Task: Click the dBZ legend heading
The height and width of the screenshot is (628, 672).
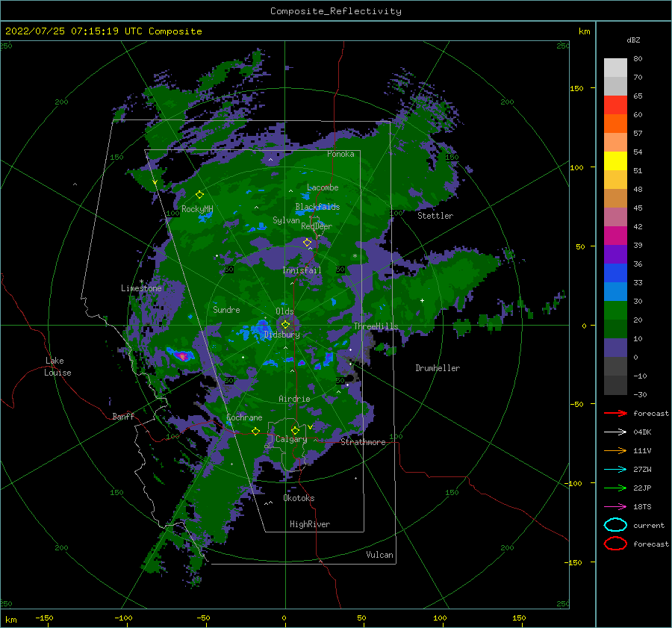Action: pyautogui.click(x=633, y=40)
